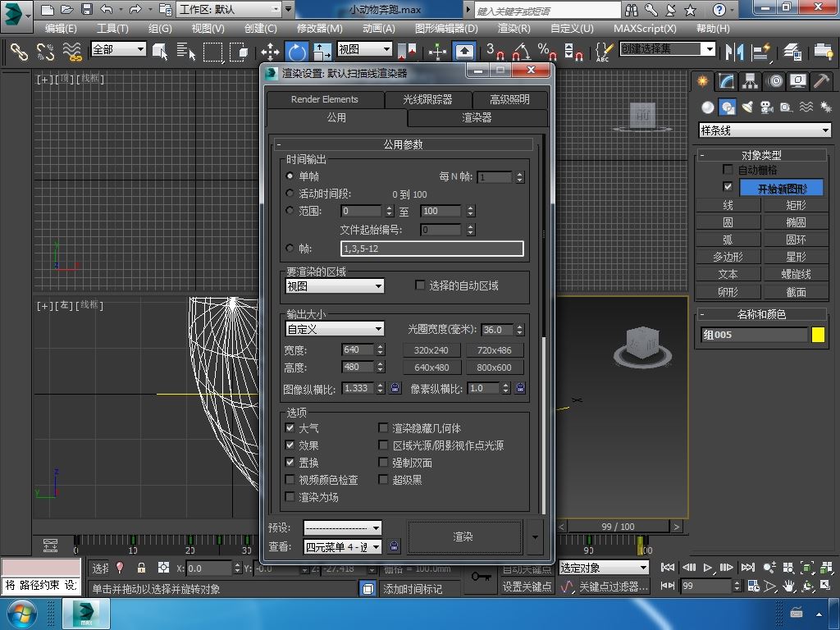Click the 矩形 shape button

tap(796, 205)
